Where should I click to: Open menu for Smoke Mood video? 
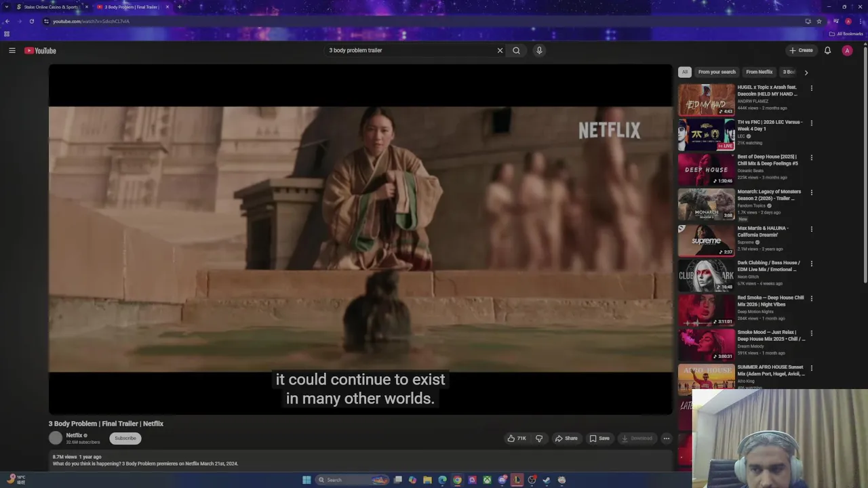[x=811, y=333]
